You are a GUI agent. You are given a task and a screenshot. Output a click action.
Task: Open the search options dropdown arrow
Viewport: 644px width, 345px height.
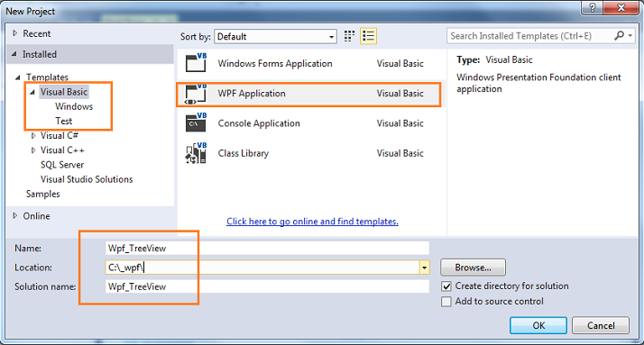click(630, 36)
